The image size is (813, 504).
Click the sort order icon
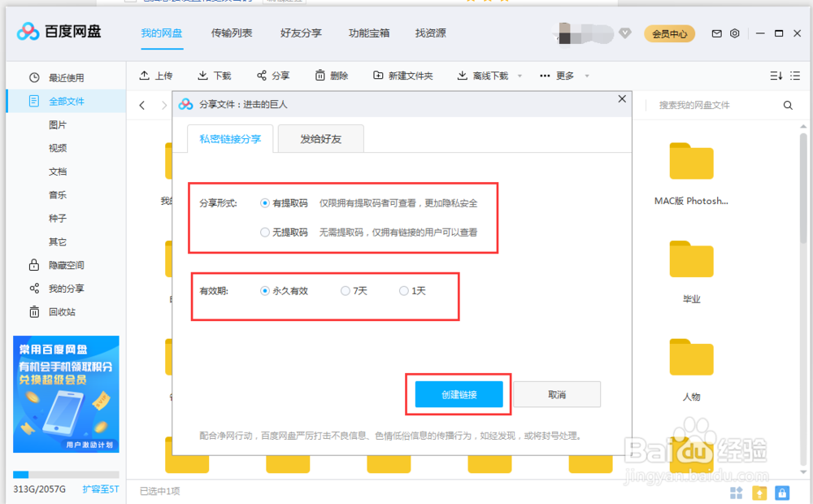point(776,76)
